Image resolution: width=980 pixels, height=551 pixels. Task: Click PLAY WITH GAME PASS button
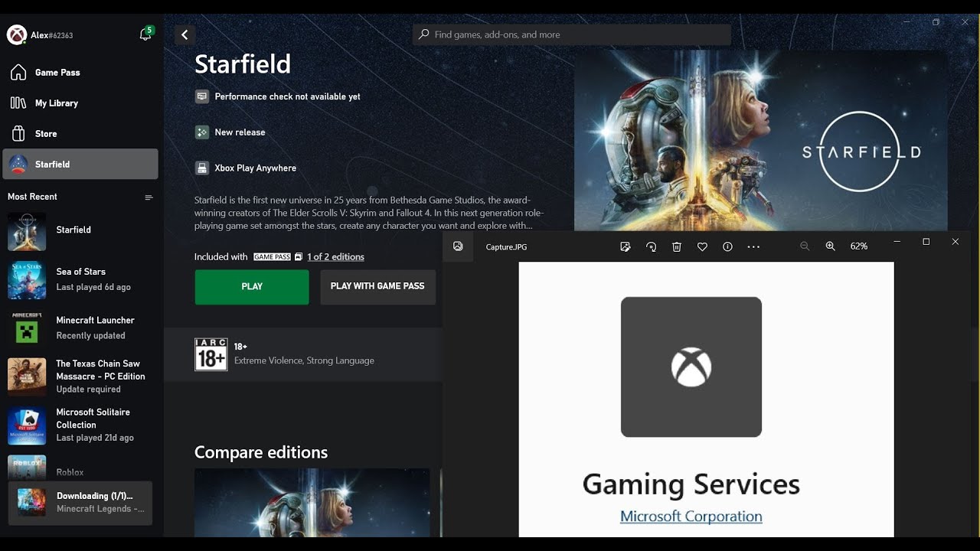(x=377, y=287)
